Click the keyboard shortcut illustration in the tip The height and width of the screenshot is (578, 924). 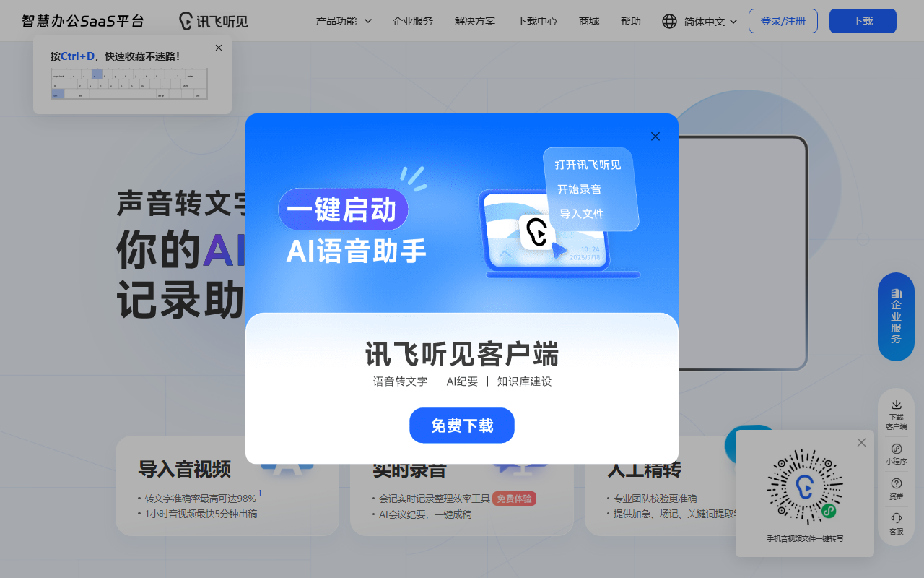(x=129, y=84)
